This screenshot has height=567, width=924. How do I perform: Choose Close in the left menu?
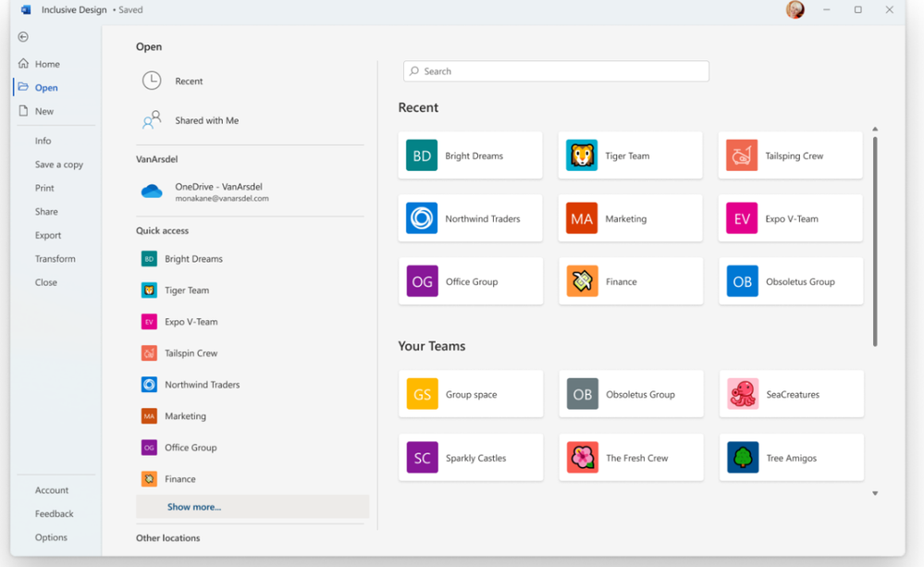(46, 282)
